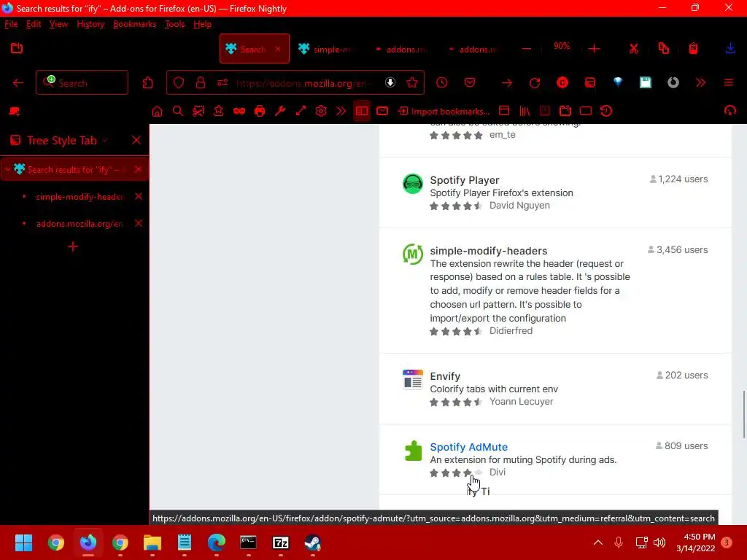Bookmark this page with star icon

tap(412, 83)
